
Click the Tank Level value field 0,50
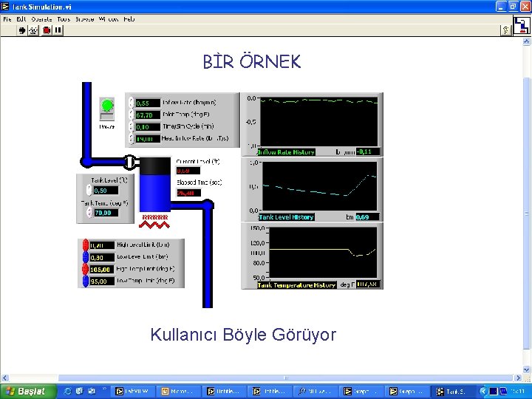click(106, 191)
